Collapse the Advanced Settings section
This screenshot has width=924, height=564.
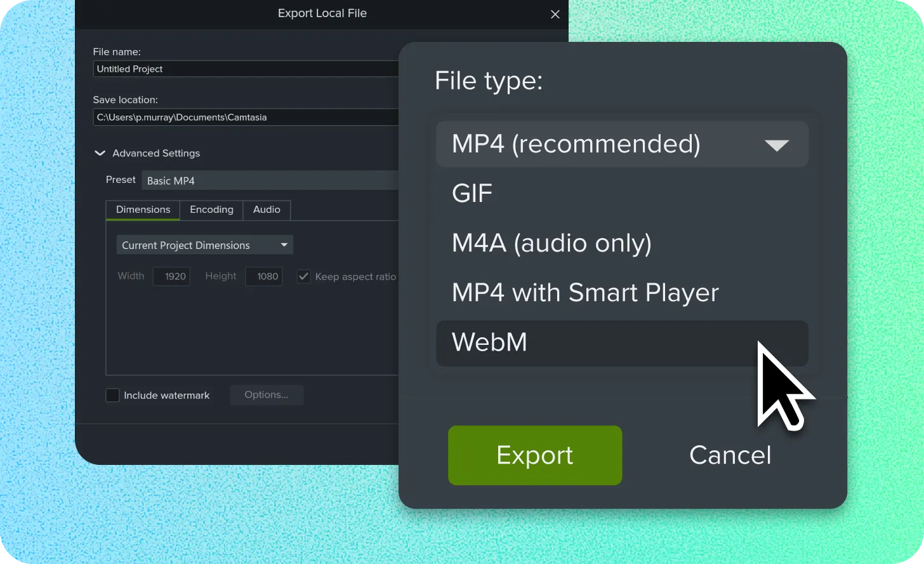point(100,153)
